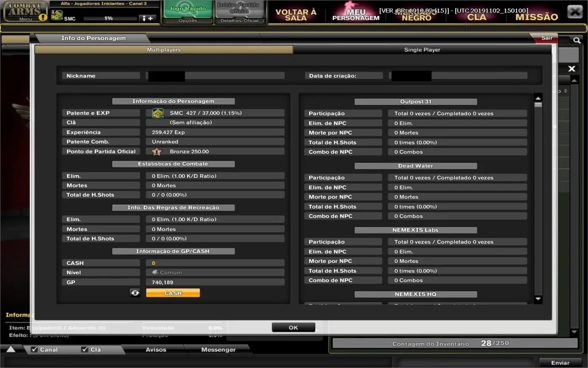588x368 pixels.
Task: Click the (Sem afiliação) clan value
Action: (x=191, y=123)
